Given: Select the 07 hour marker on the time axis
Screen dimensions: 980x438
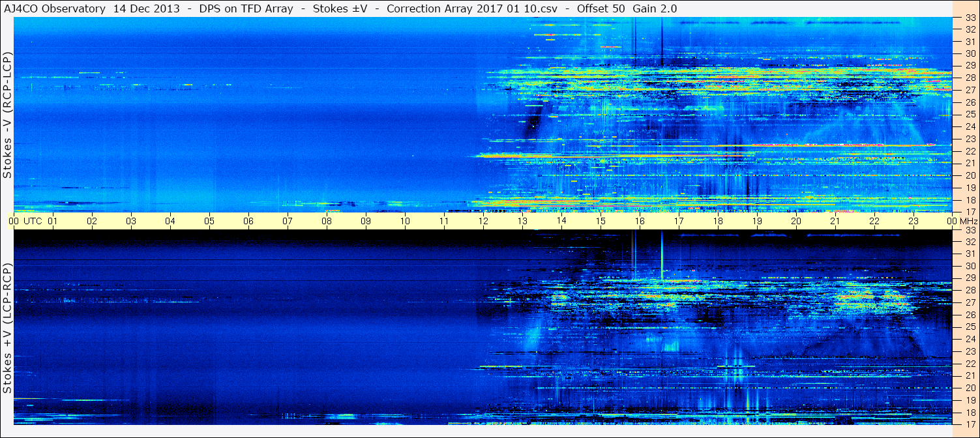Looking at the screenshot, I should click(x=288, y=221).
